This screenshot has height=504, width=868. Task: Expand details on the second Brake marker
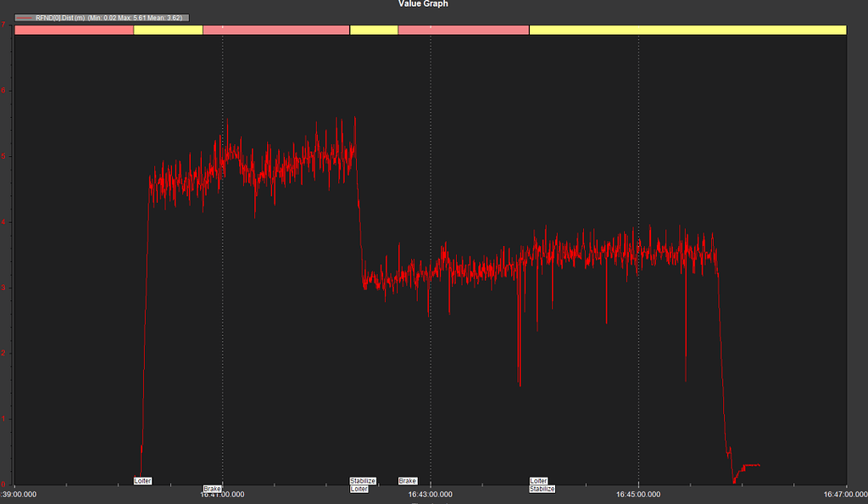pos(409,480)
